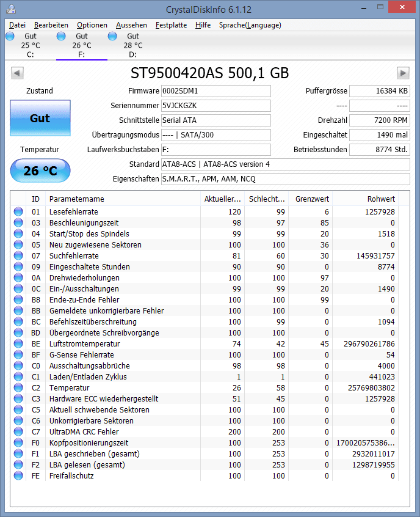The width and height of the screenshot is (420, 517).
Task: Go to previous disk with left arrow
Action: (x=17, y=73)
